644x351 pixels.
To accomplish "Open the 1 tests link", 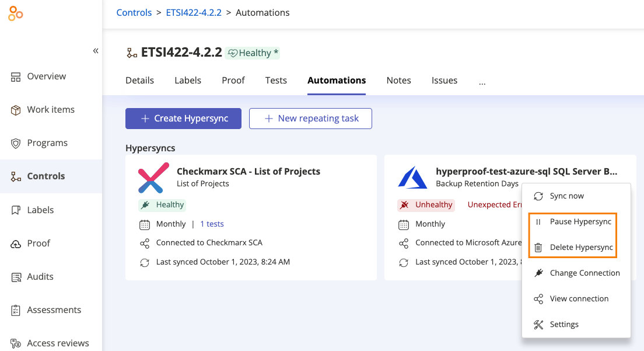I will [x=212, y=224].
